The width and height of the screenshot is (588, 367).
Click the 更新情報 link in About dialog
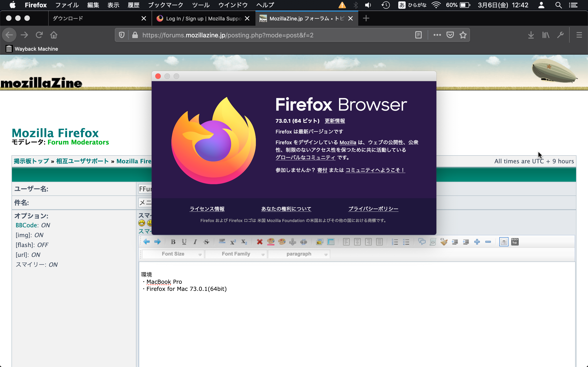pyautogui.click(x=335, y=121)
